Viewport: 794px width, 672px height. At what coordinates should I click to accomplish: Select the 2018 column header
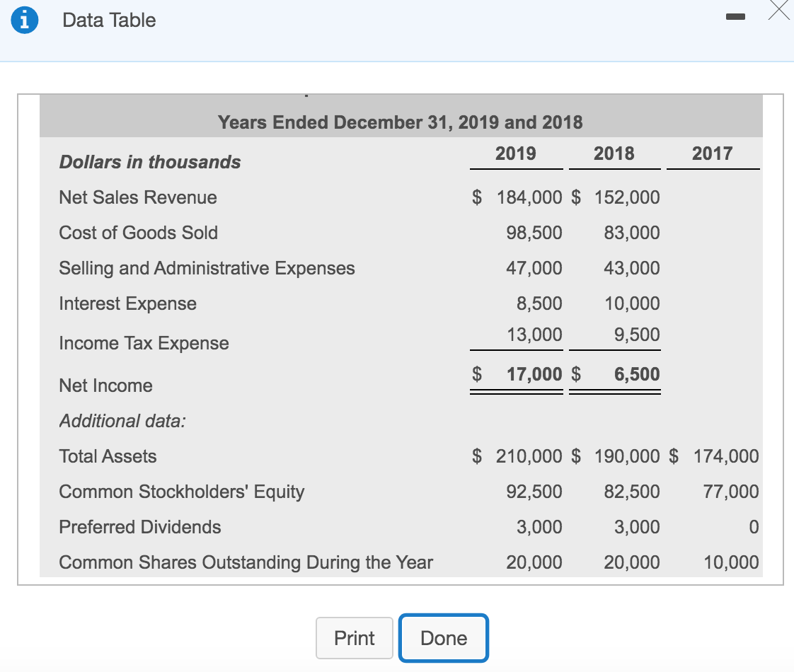point(614,153)
